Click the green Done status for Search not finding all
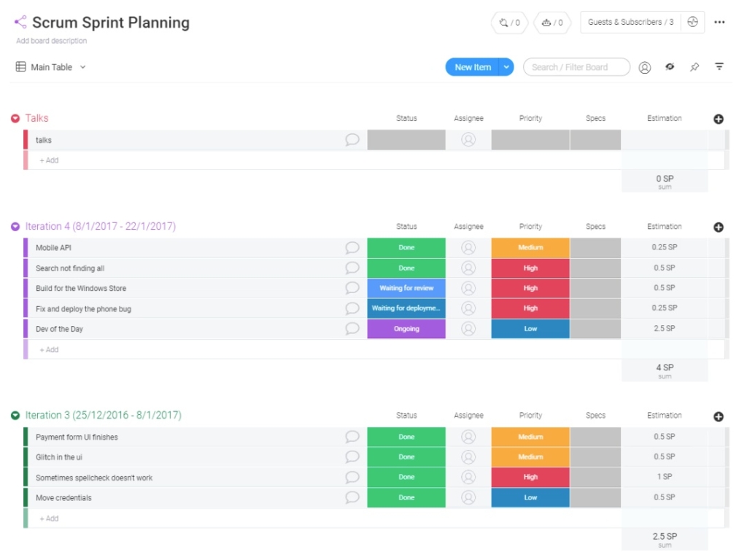747x560 pixels. (x=406, y=268)
